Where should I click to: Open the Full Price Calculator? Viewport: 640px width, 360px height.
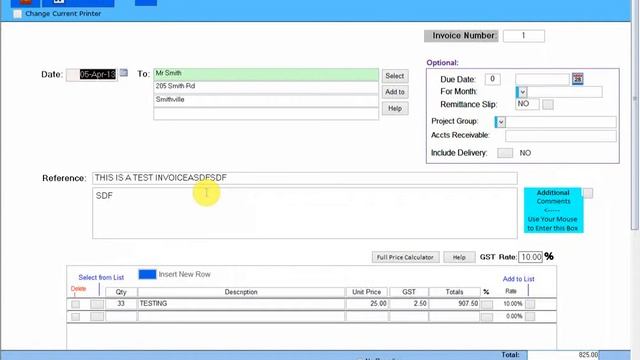tap(405, 257)
